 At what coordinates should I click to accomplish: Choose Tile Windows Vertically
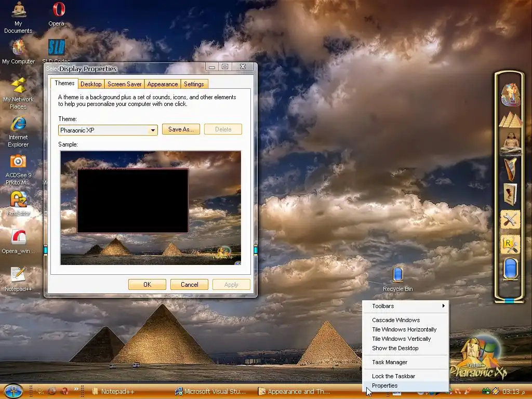point(406,339)
